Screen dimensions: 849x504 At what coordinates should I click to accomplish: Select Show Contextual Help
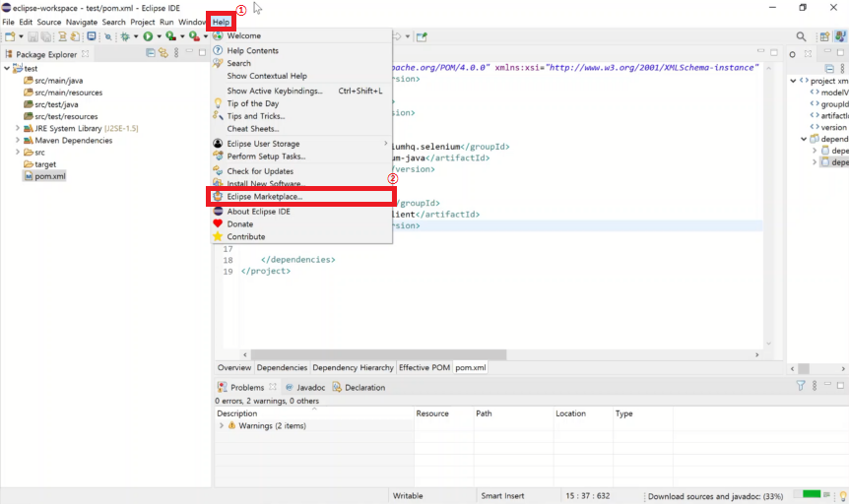301,76
